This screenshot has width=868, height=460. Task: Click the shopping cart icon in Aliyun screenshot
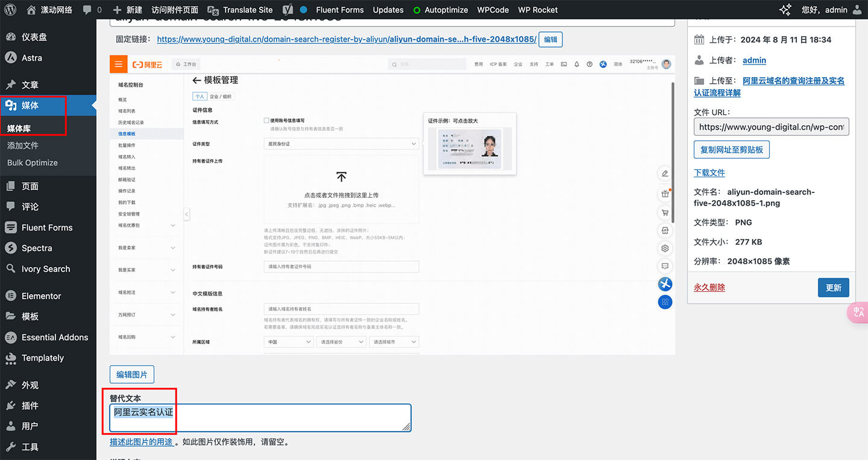point(665,212)
